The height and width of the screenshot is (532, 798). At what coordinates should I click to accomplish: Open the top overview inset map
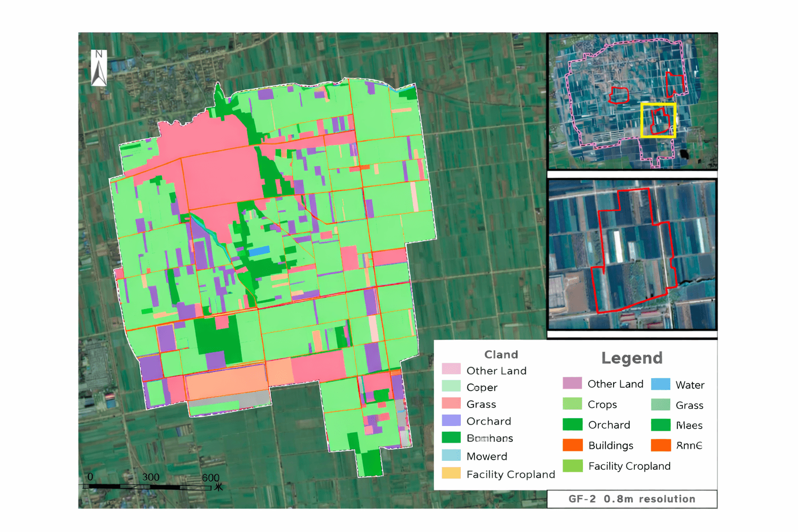click(x=632, y=101)
